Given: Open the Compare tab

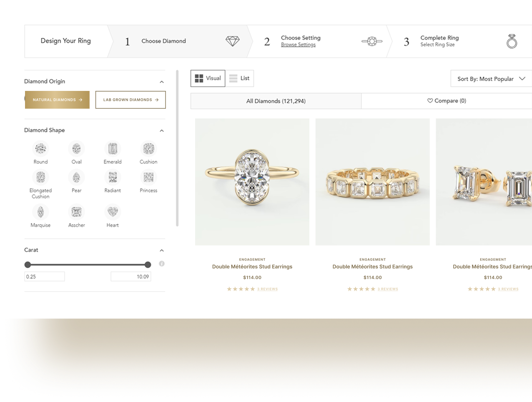Looking at the screenshot, I should coord(447,101).
